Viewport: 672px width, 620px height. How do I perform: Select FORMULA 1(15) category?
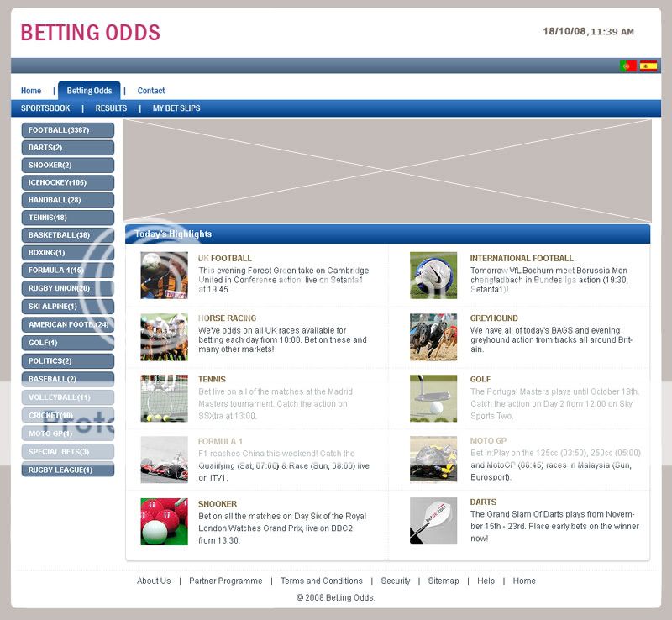coord(68,271)
